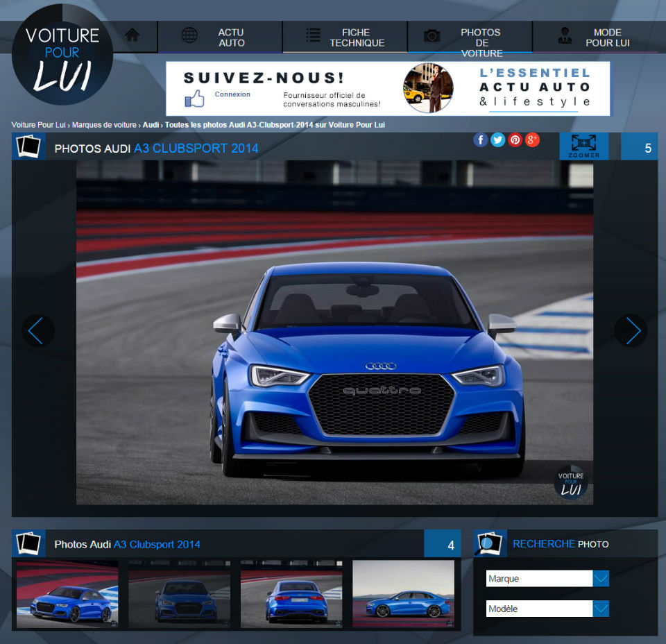Open Actu Auto menu

pyautogui.click(x=220, y=37)
